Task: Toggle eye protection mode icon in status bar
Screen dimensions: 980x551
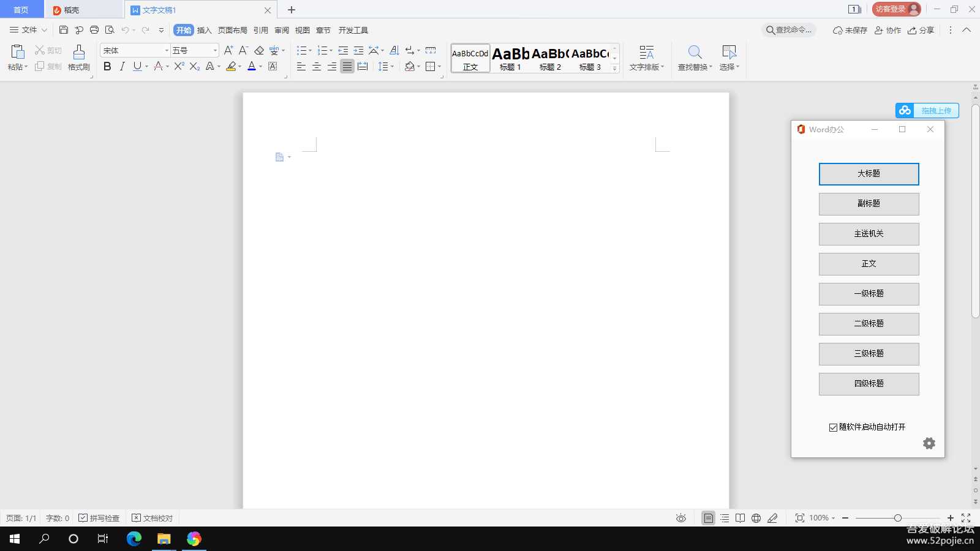Action: point(680,518)
